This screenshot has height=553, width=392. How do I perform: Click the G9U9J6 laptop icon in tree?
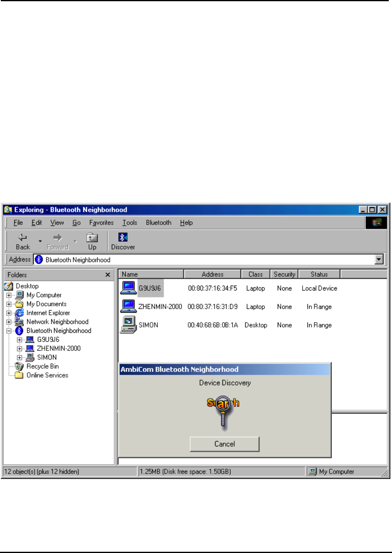pyautogui.click(x=30, y=339)
